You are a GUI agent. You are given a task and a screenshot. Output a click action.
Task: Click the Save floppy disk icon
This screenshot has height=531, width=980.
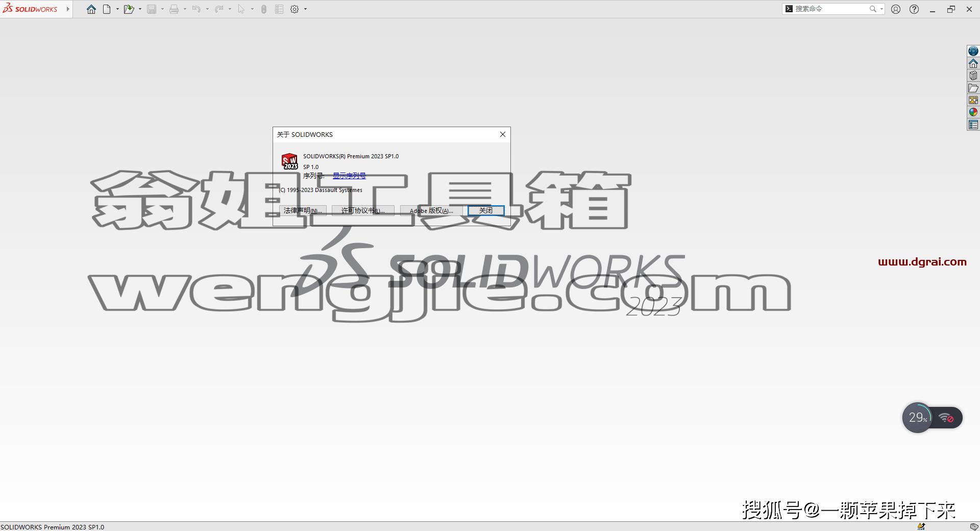tap(152, 9)
